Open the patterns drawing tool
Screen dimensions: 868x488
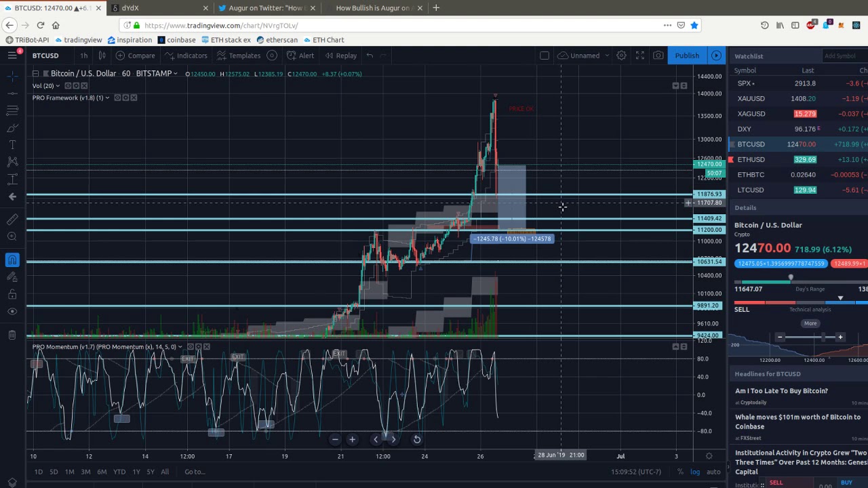12,161
